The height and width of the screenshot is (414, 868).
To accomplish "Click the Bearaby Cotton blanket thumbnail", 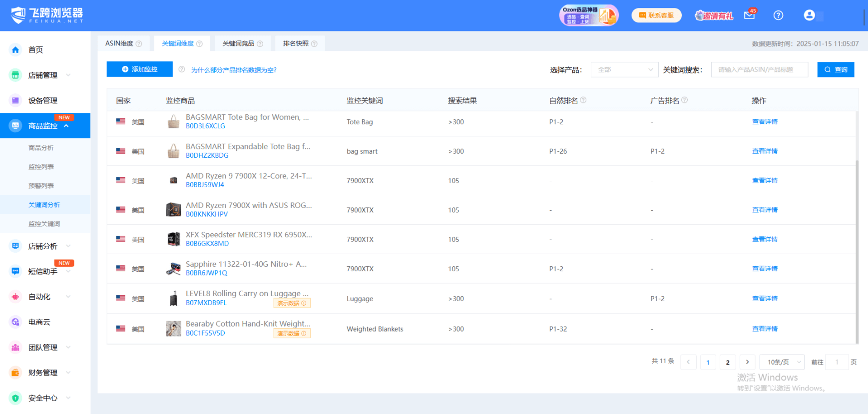I will pos(173,329).
